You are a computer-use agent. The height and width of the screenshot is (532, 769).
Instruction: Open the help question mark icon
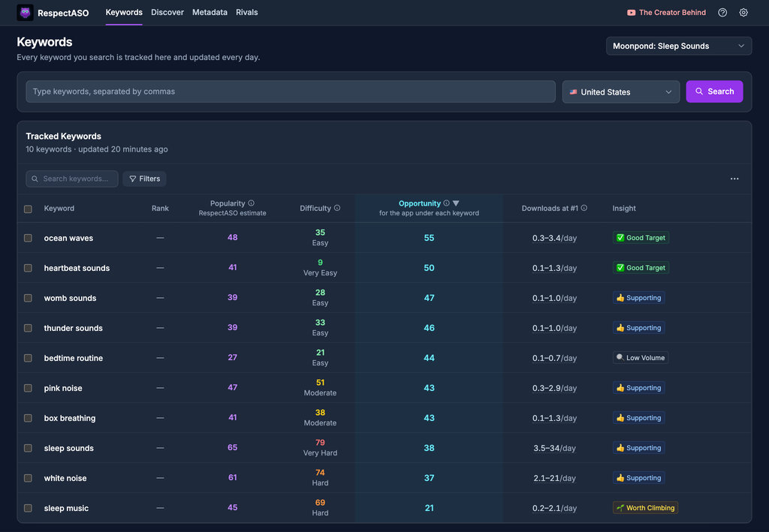[722, 13]
